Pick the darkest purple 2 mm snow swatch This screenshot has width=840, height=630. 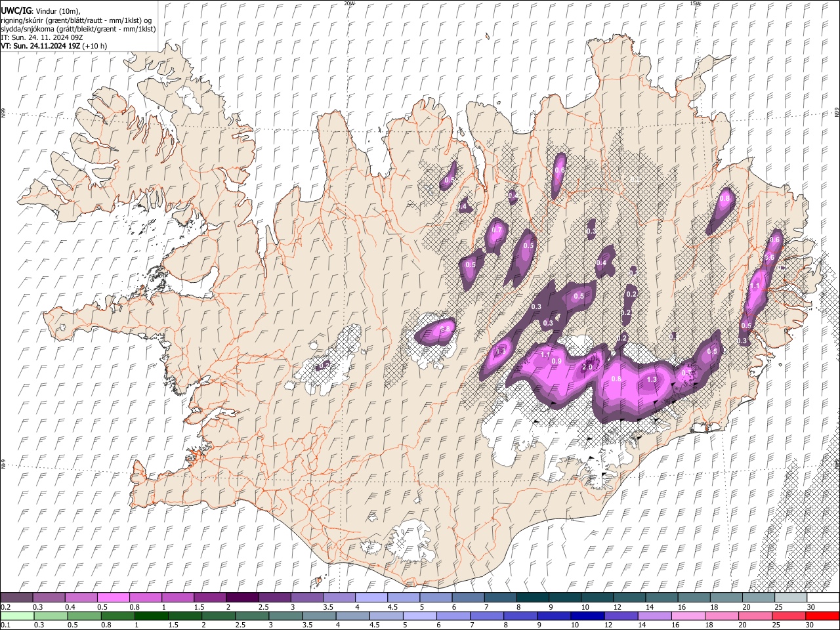(242, 597)
